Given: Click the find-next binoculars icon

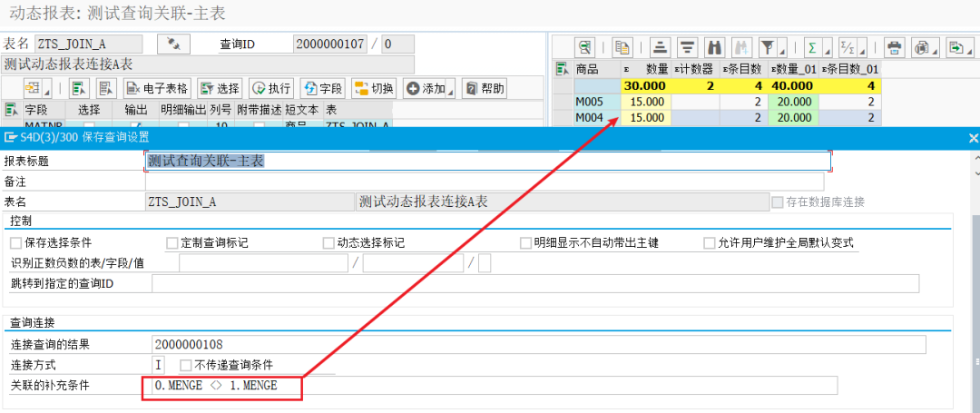Looking at the screenshot, I should pos(742,47).
